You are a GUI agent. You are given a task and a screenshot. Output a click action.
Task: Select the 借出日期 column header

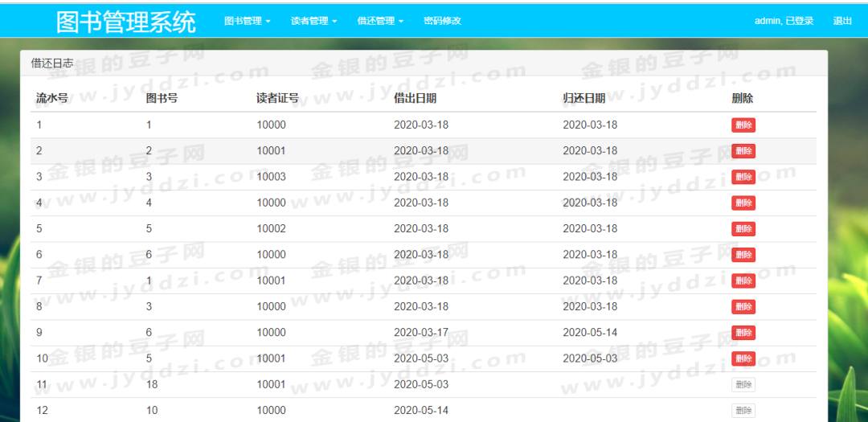click(x=415, y=99)
